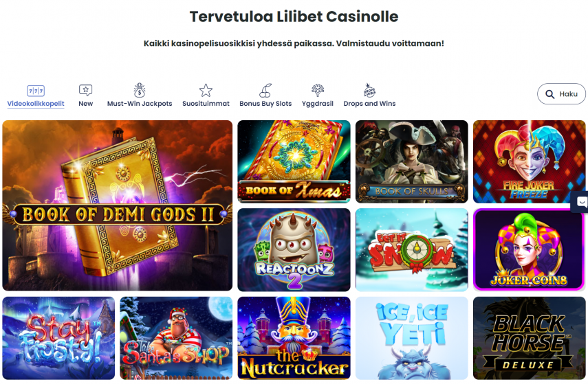Viewport: 588px width, 384px height.
Task: Select the Let It Snow game
Action: [x=412, y=250]
